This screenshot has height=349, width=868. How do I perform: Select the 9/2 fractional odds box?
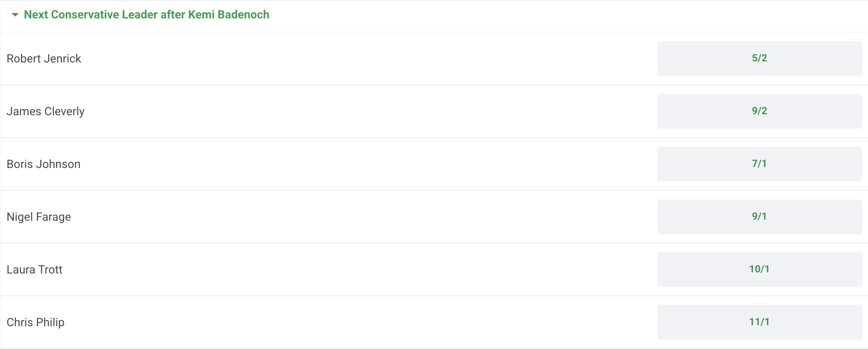pyautogui.click(x=759, y=111)
